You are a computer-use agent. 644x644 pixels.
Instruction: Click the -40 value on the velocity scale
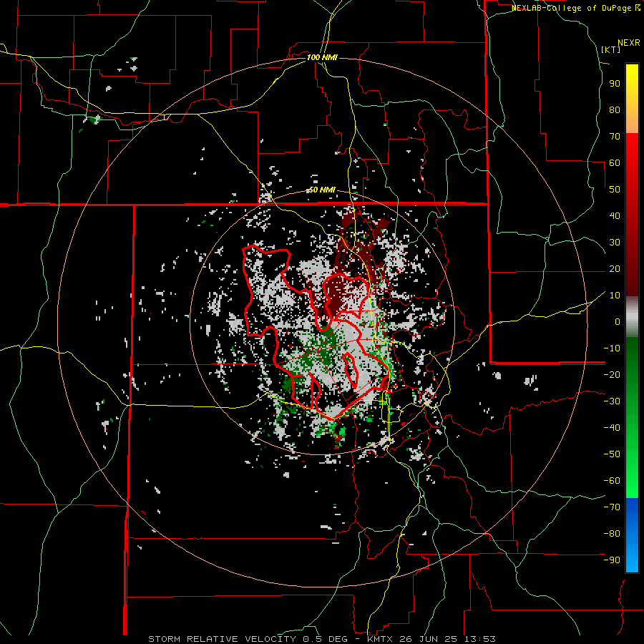pyautogui.click(x=612, y=428)
